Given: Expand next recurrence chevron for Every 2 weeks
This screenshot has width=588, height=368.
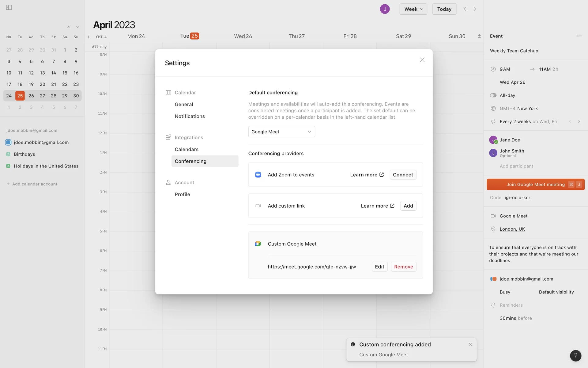Looking at the screenshot, I should [579, 121].
